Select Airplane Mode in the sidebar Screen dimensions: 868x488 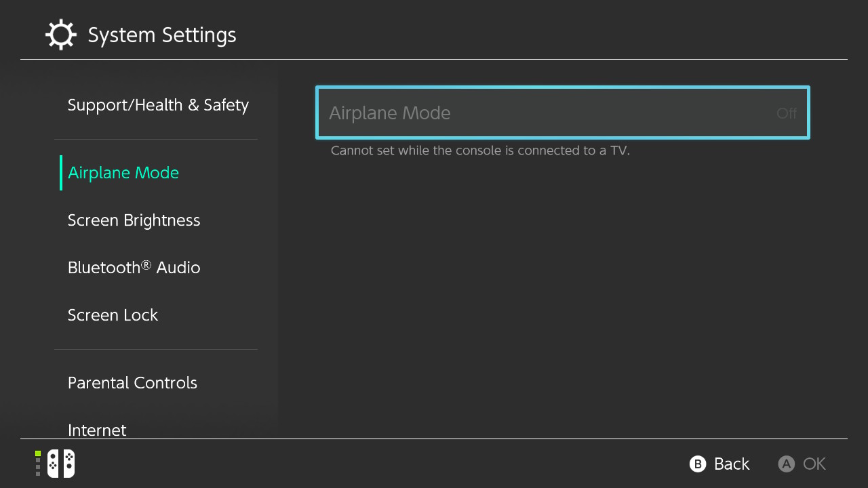pyautogui.click(x=123, y=173)
